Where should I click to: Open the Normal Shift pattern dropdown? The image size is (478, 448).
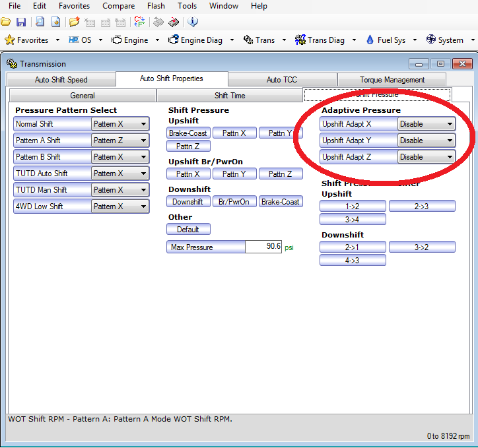(x=119, y=124)
